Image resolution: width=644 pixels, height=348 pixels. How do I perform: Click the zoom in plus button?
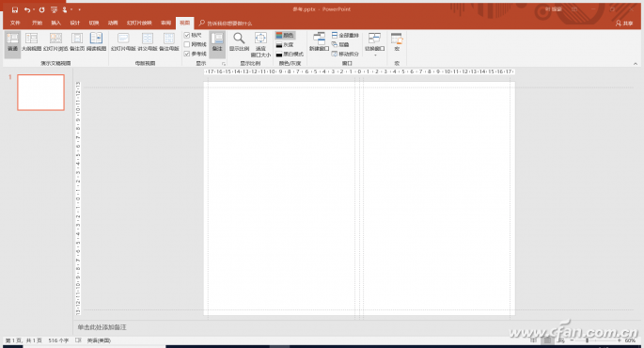[620, 340]
